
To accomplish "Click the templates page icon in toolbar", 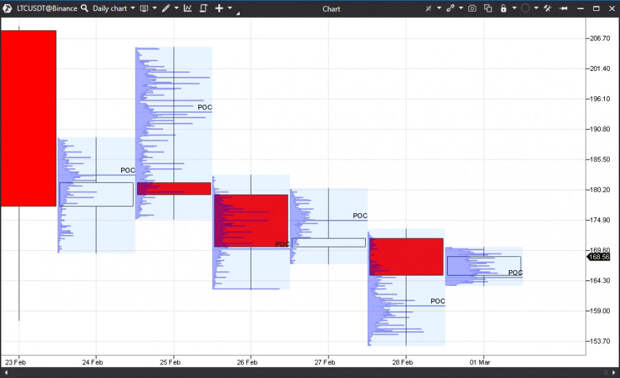I will (x=203, y=8).
